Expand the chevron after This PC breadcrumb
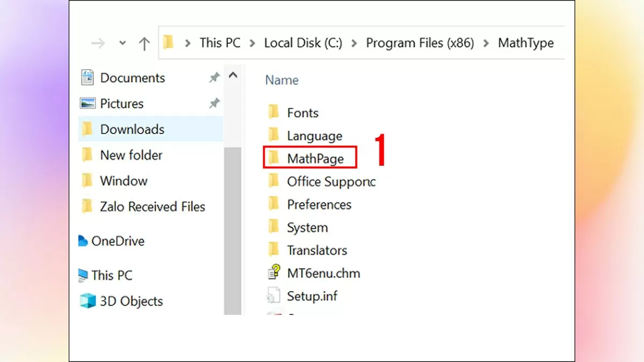 (x=252, y=43)
